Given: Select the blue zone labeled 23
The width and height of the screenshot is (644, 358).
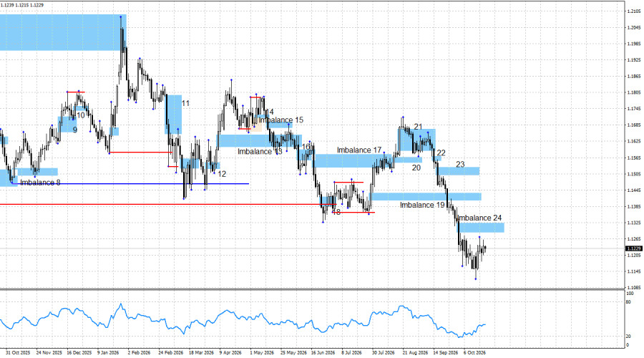Looking at the screenshot, I should [458, 171].
